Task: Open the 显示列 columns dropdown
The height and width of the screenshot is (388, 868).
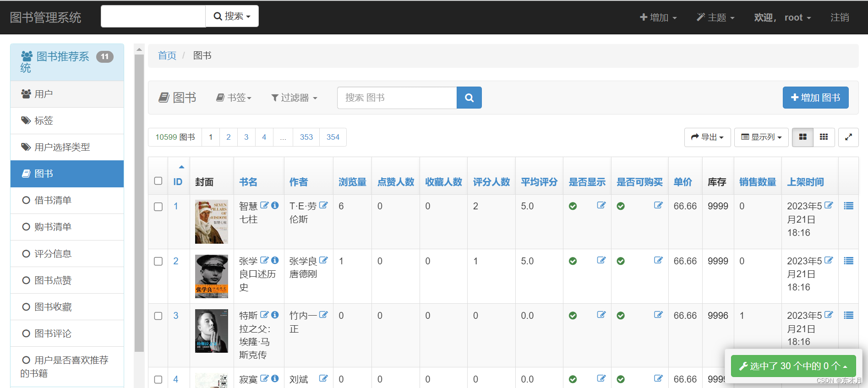Action: (761, 137)
